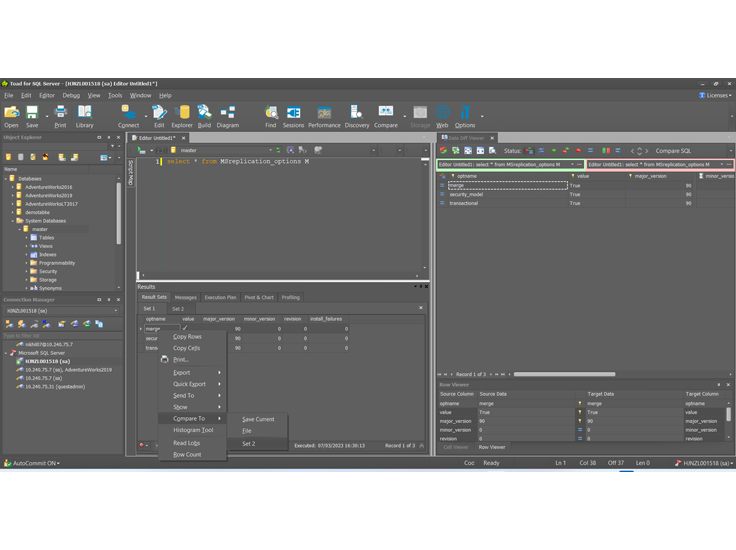
Task: Expand the AdventureWorks2016 database node
Action: [13, 187]
